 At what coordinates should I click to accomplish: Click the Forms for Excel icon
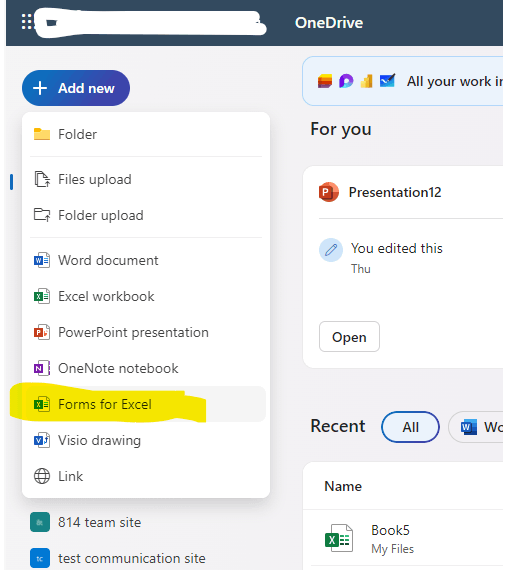pyautogui.click(x=42, y=404)
